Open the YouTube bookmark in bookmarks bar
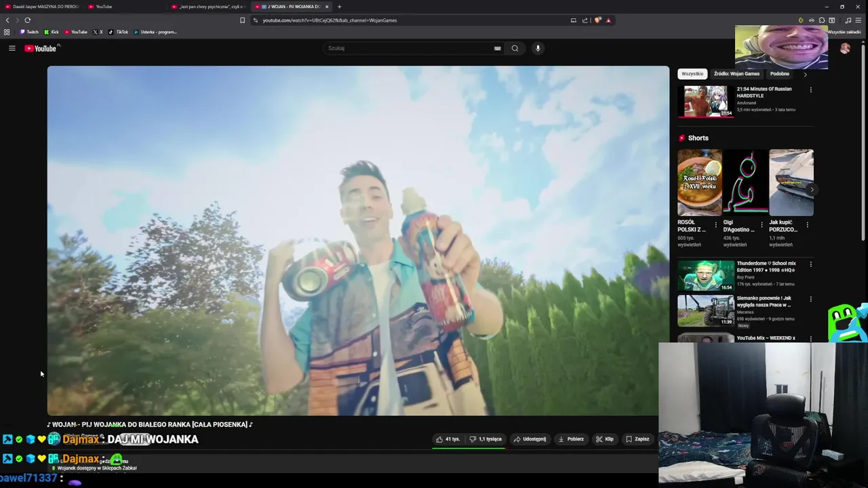This screenshot has width=868, height=488. click(76, 32)
